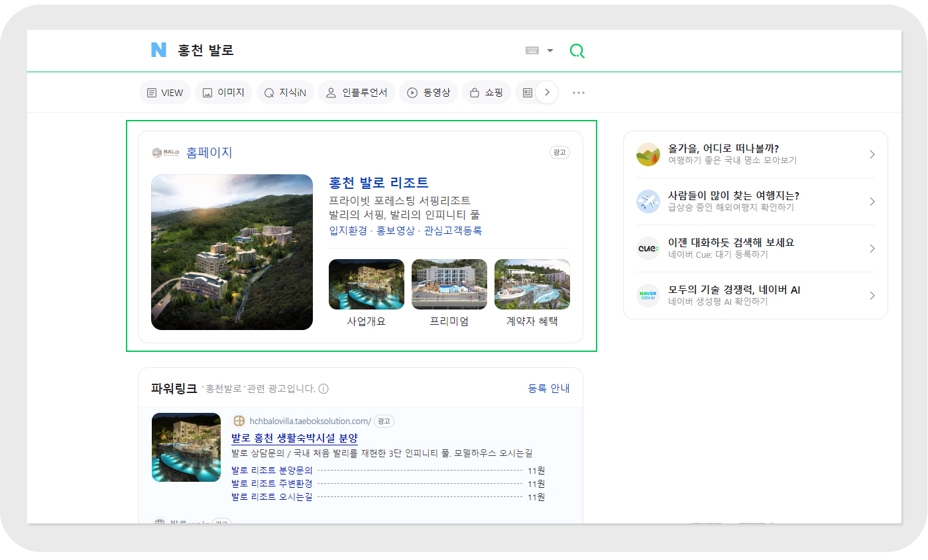Image resolution: width=928 pixels, height=560 pixels.
Task: Click the airplane travel icon
Action: (x=648, y=201)
